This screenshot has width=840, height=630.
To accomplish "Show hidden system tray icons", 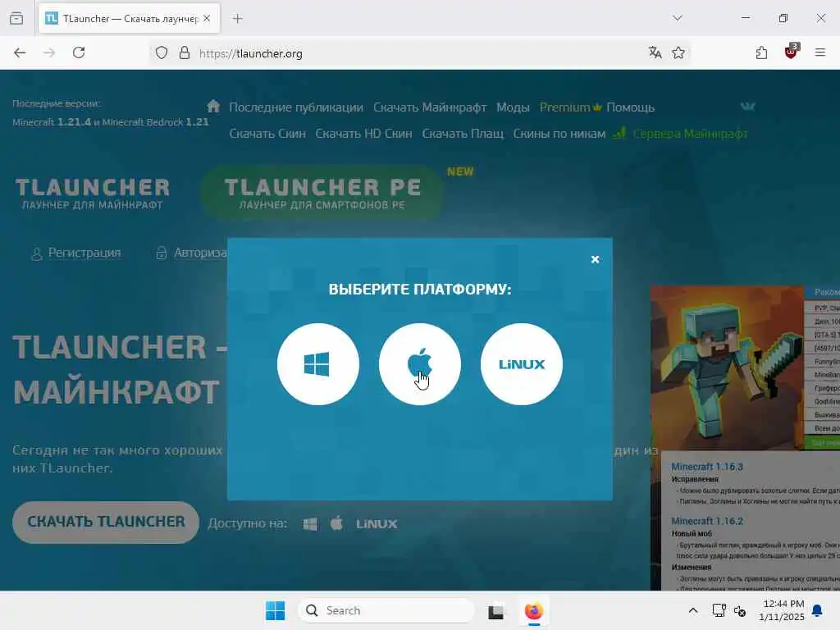I will pos(692,610).
